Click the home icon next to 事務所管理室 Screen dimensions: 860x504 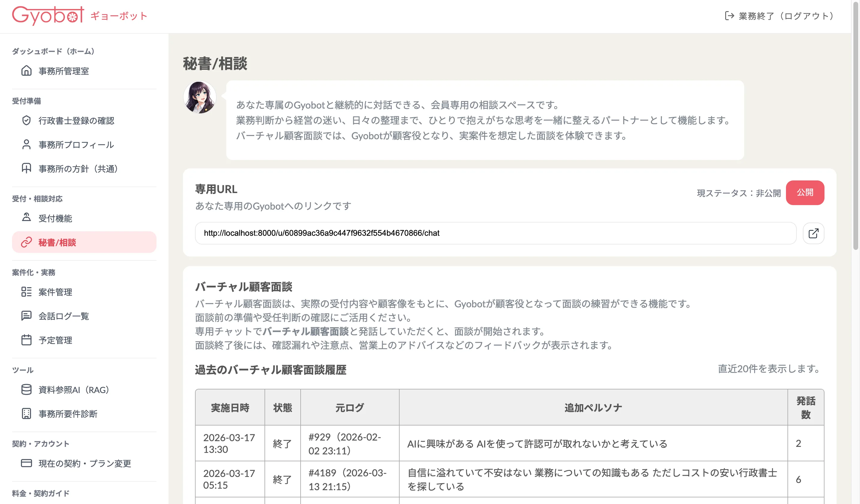(26, 71)
